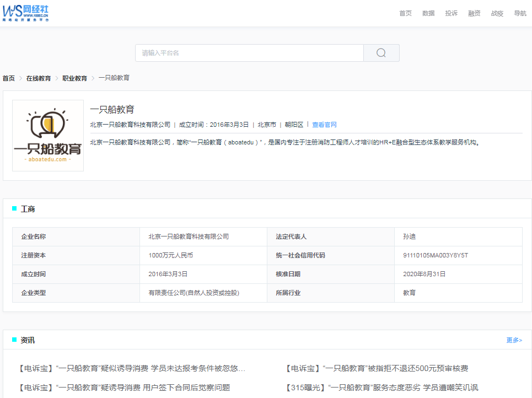
Task: Type in the 请输入平台名 search field
Action: 249,53
